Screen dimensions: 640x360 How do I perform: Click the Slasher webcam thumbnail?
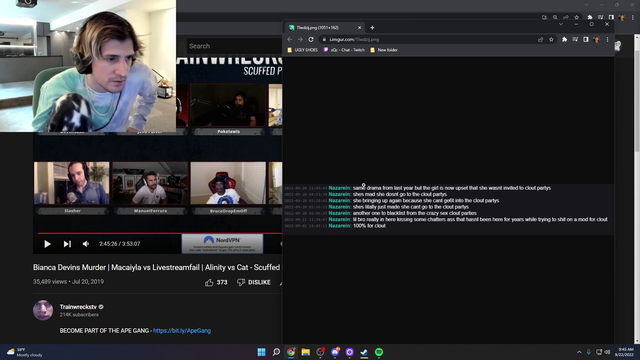72,183
